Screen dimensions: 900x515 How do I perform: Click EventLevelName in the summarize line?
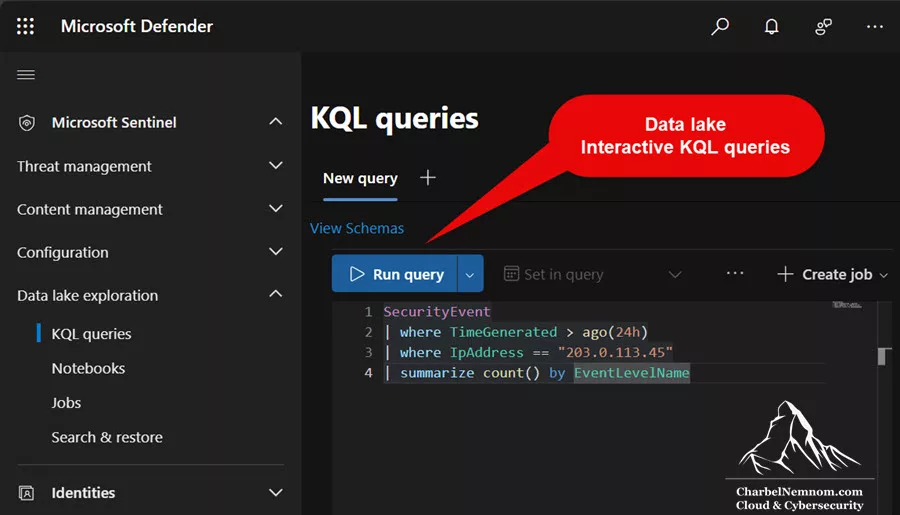point(631,373)
